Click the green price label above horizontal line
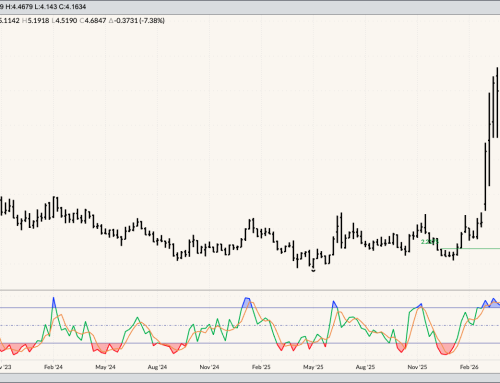The height and width of the screenshot is (383, 500). 430,242
